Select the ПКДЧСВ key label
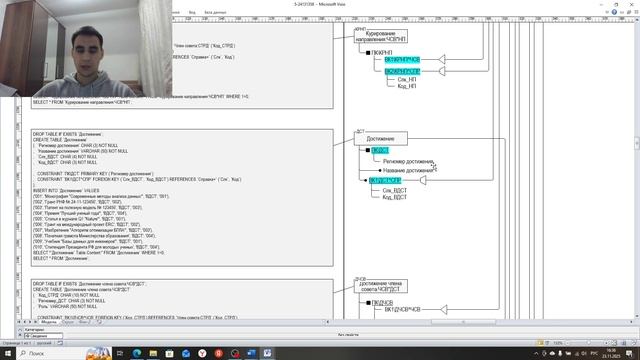 pos(382,302)
